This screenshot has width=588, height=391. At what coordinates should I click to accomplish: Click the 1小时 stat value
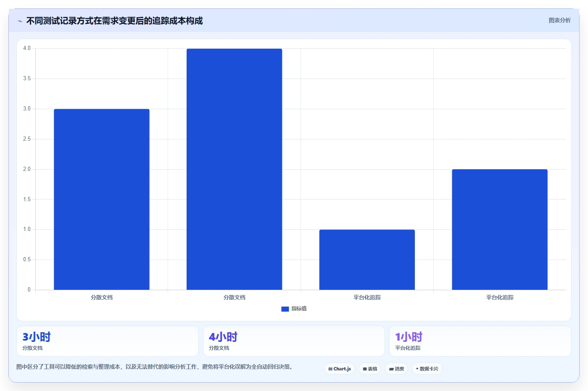tap(409, 337)
